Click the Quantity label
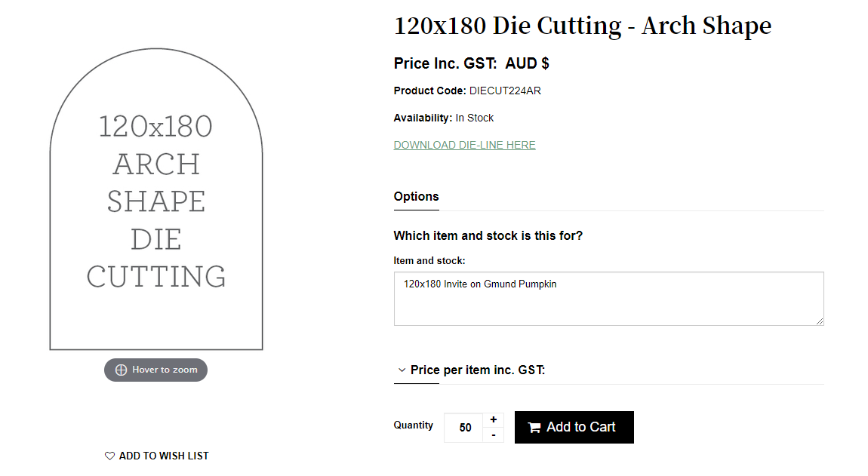 click(x=414, y=425)
